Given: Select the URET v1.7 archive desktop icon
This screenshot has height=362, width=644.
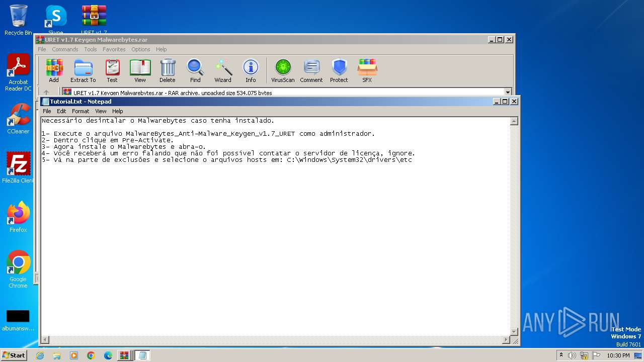Looking at the screenshot, I should [x=94, y=19].
